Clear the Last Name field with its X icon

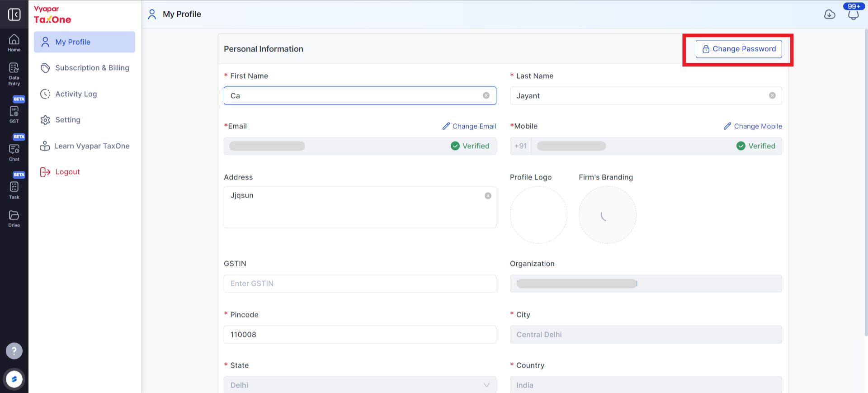[x=772, y=95]
